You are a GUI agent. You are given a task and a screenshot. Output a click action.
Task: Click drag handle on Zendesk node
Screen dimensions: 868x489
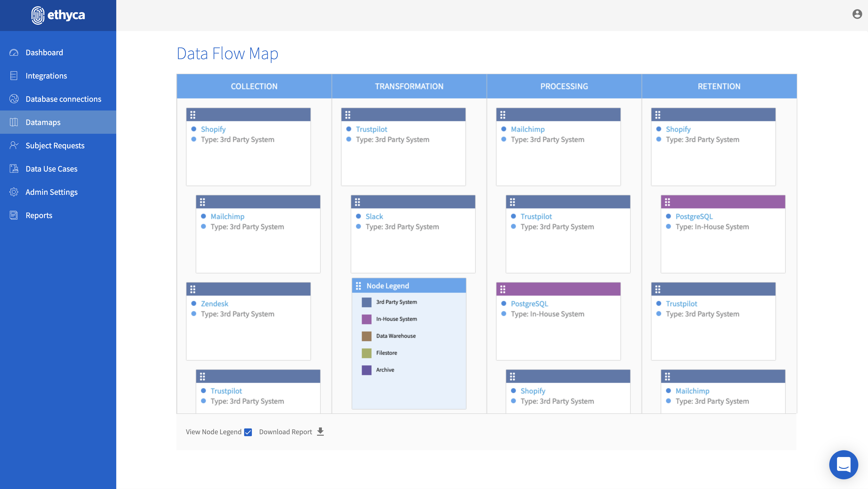(193, 289)
